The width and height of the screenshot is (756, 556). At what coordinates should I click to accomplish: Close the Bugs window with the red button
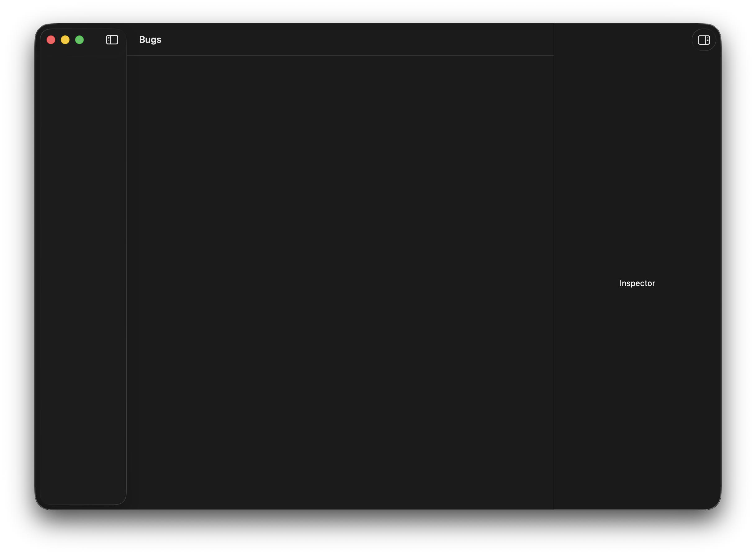(51, 40)
